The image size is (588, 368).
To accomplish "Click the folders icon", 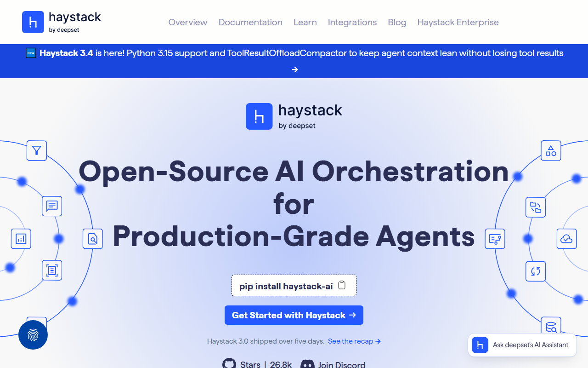I will click(x=536, y=207).
